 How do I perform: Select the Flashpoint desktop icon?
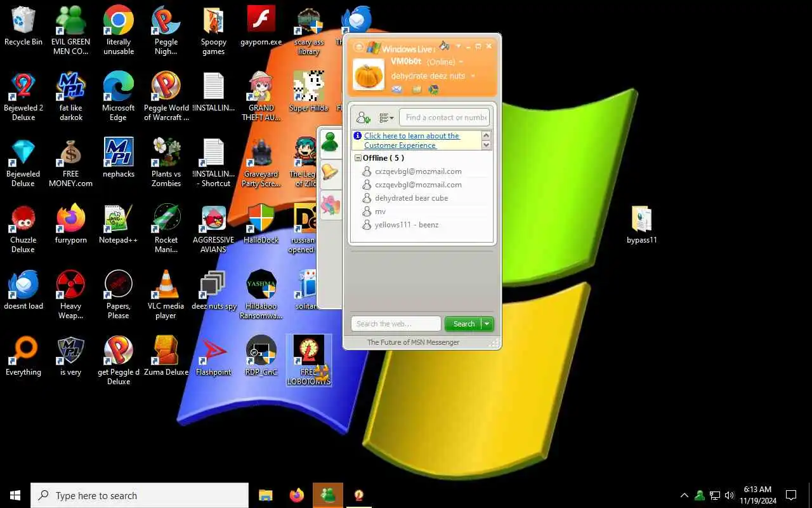[x=214, y=356]
